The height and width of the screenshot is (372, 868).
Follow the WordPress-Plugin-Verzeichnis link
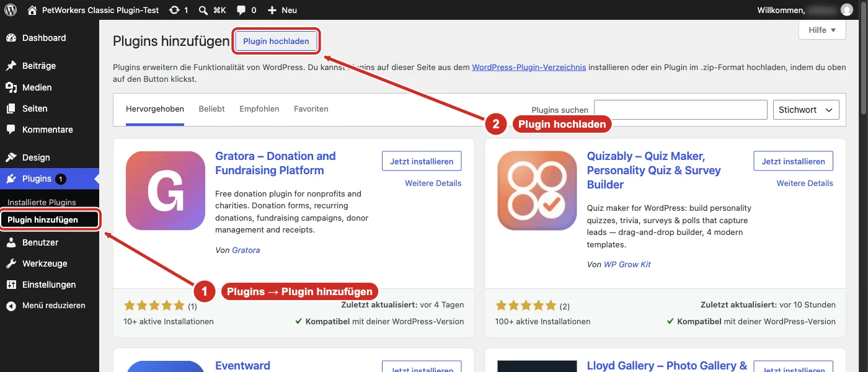[529, 67]
